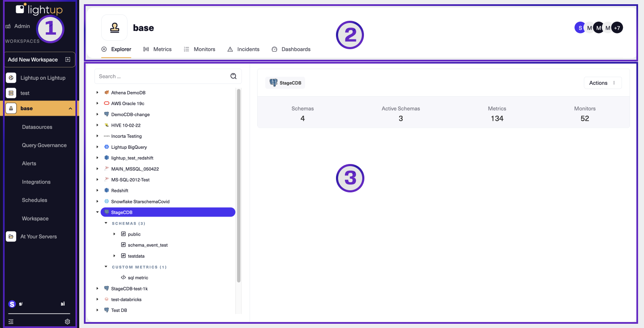Open Alerts in sidebar
The height and width of the screenshot is (328, 644).
pos(29,164)
